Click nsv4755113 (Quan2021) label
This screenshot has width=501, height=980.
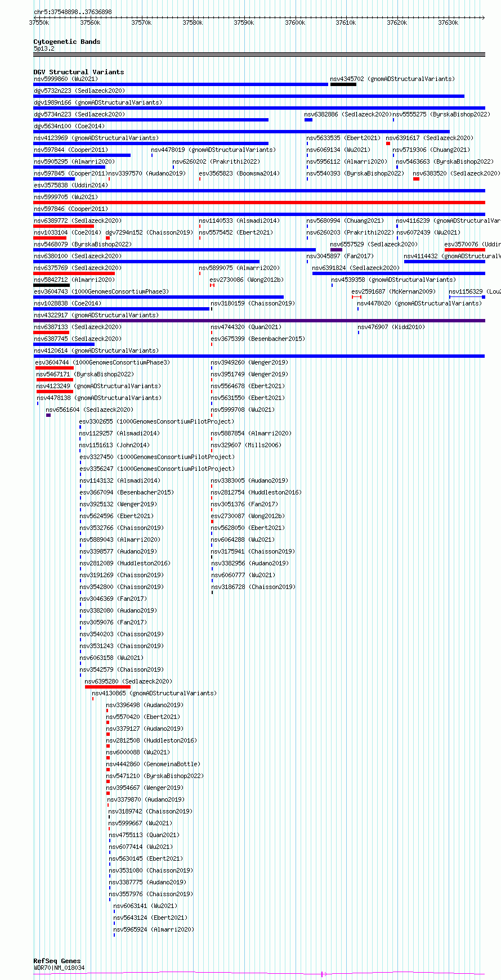click(144, 835)
